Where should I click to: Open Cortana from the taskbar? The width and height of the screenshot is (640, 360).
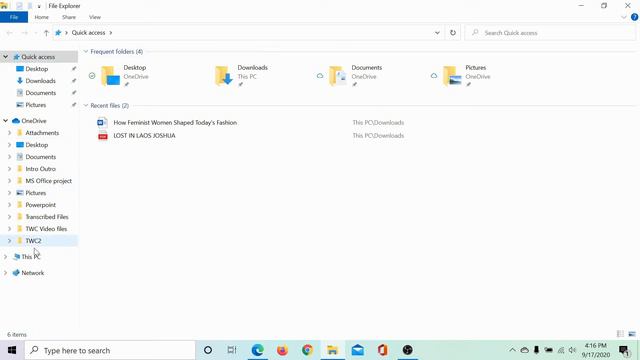pos(208,350)
